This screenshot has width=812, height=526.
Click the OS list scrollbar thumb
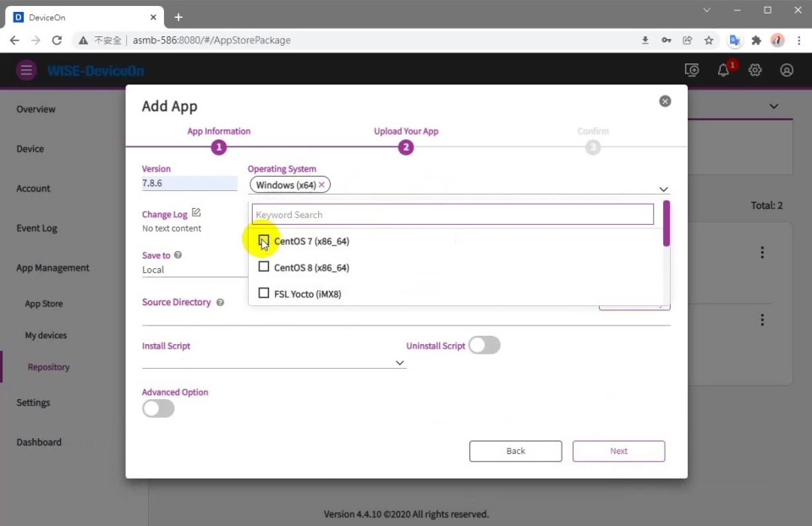tap(666, 223)
